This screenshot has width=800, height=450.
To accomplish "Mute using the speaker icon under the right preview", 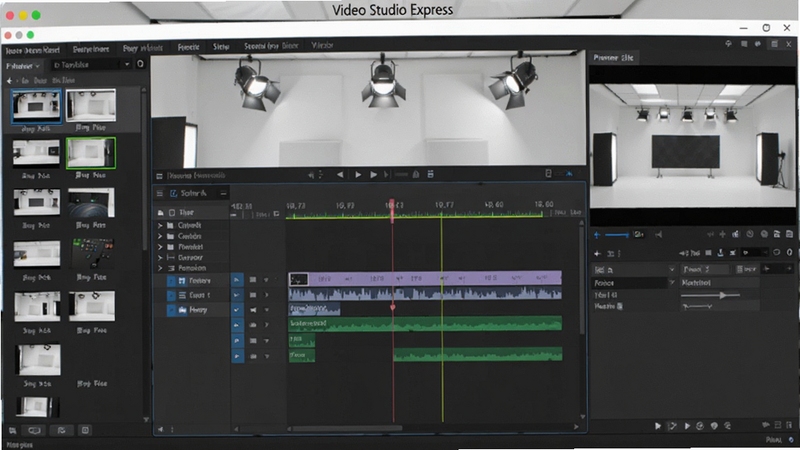I will 659,235.
